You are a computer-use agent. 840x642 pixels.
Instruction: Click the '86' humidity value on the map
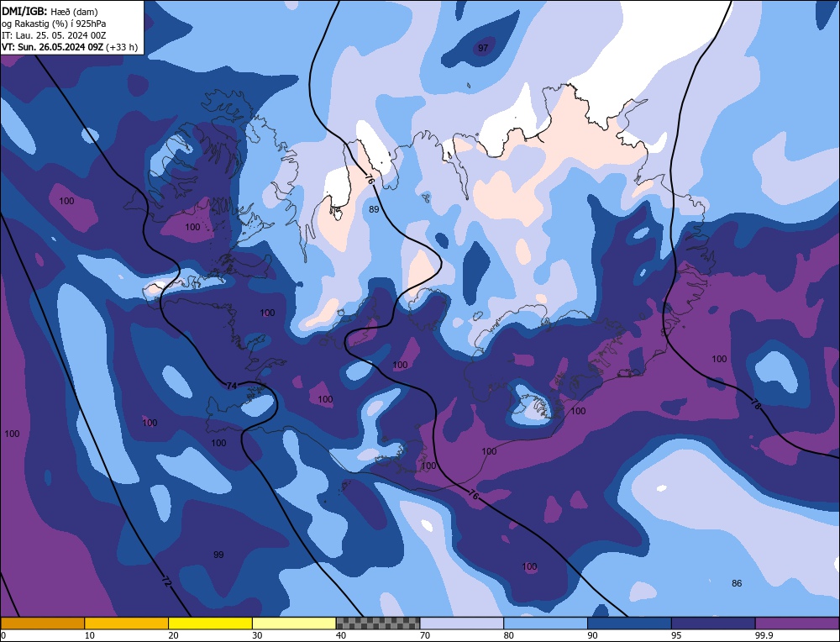[x=737, y=583]
